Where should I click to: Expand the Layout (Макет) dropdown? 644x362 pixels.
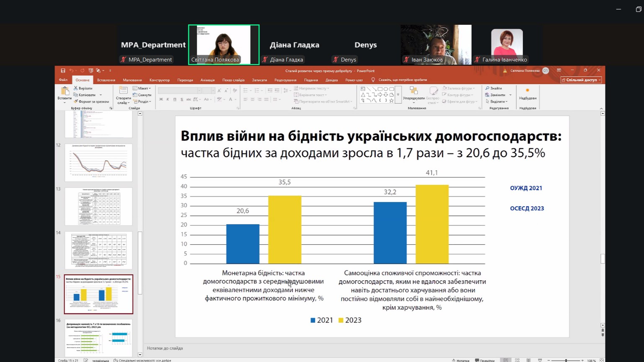pos(142,88)
